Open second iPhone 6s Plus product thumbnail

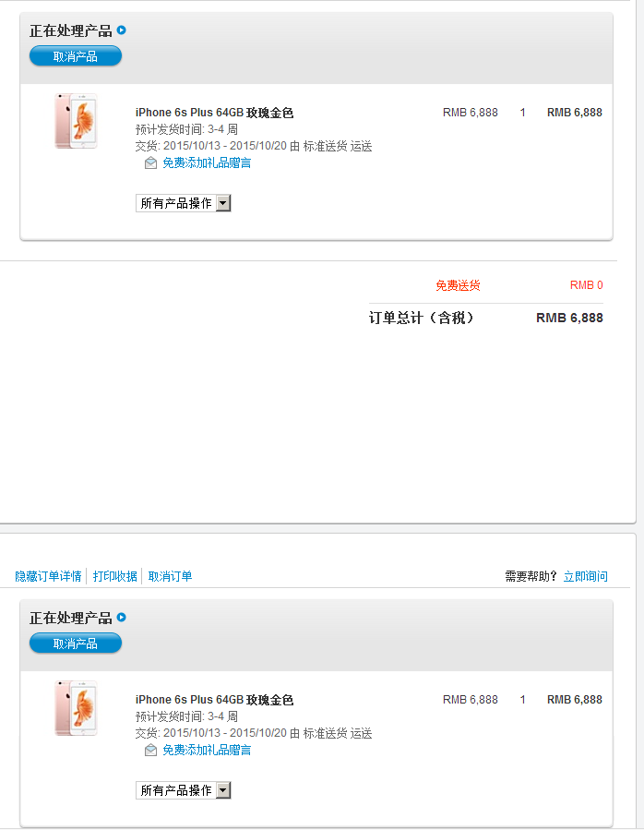click(x=76, y=708)
